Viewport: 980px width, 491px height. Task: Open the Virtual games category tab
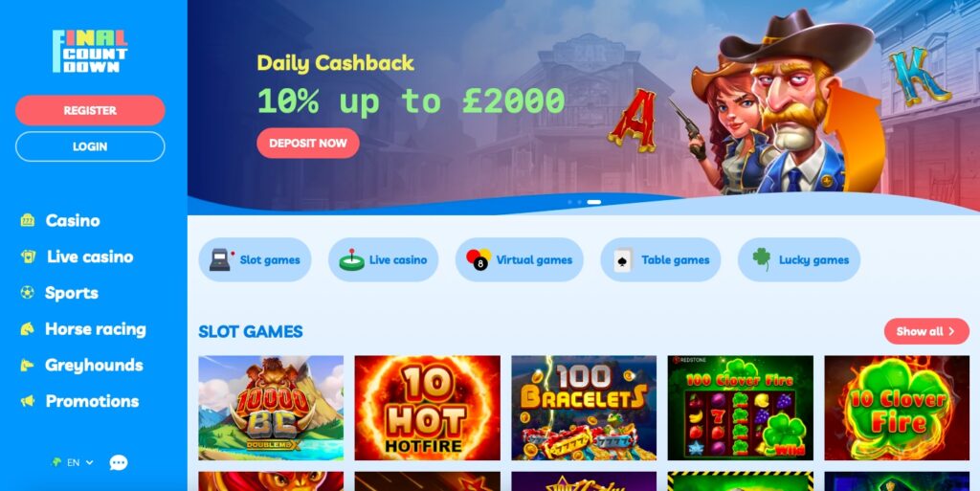520,259
